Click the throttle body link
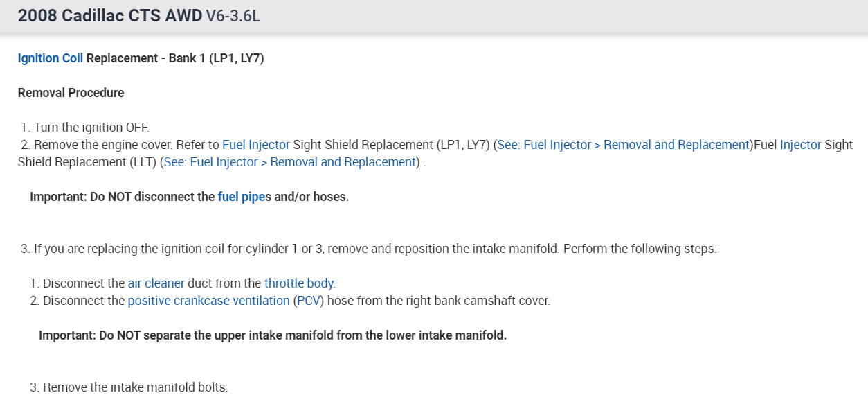Image resolution: width=868 pixels, height=413 pixels. [x=299, y=283]
